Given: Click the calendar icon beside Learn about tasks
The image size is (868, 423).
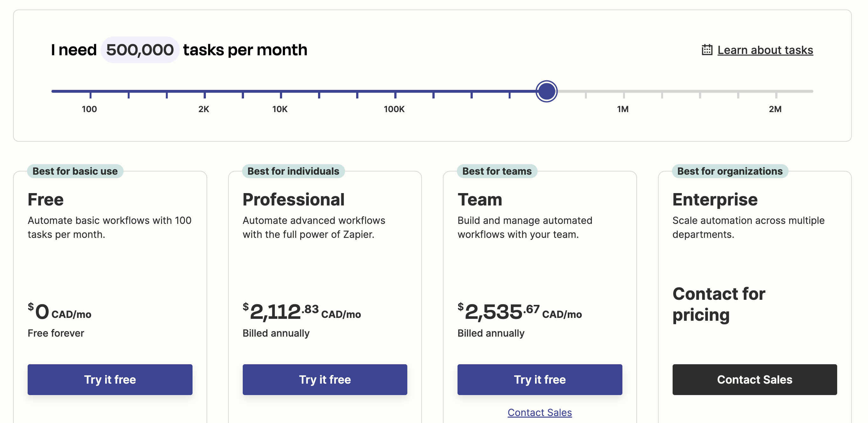Looking at the screenshot, I should [x=707, y=50].
